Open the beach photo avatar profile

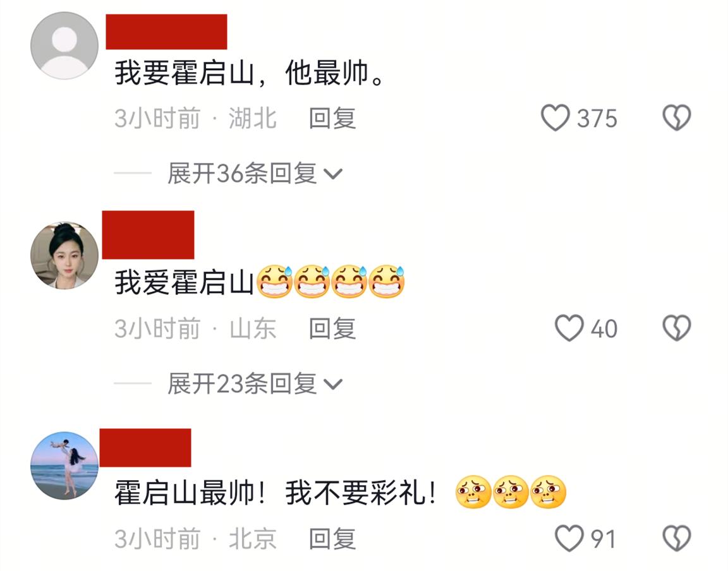[x=64, y=466]
